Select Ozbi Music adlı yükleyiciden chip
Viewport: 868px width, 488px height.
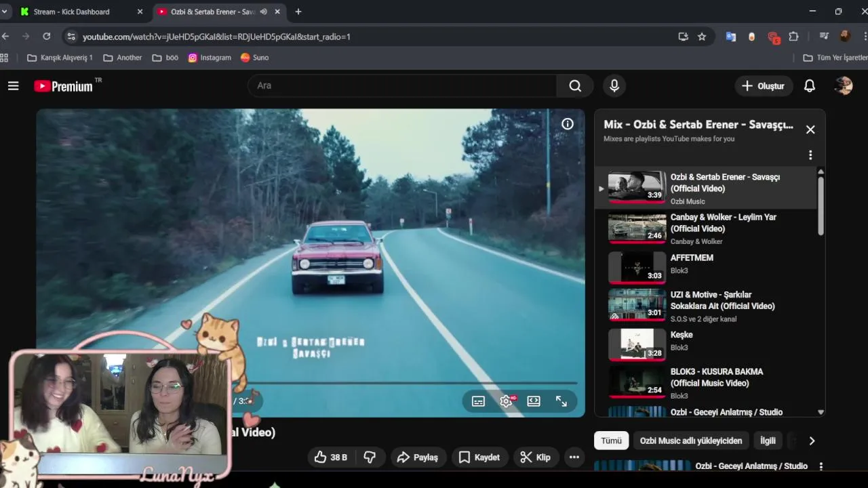(691, 441)
